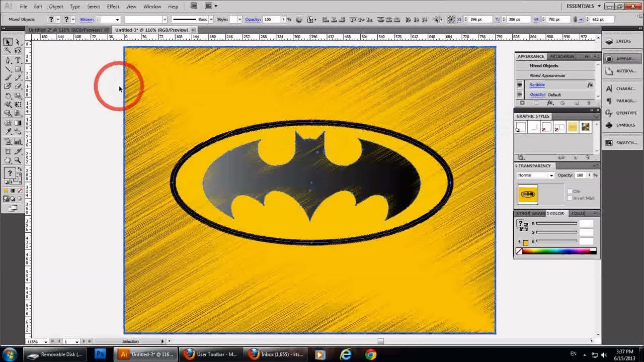Select the Hand tool

coord(8,160)
